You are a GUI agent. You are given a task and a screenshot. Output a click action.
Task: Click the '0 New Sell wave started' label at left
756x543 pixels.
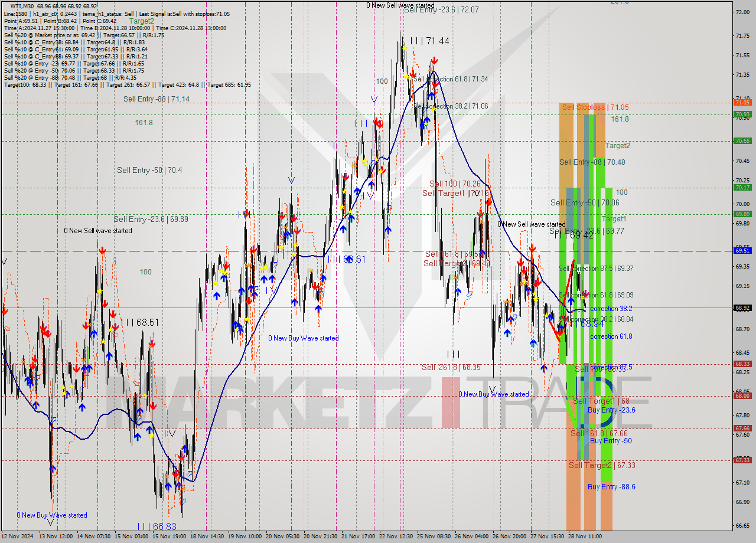(x=98, y=230)
